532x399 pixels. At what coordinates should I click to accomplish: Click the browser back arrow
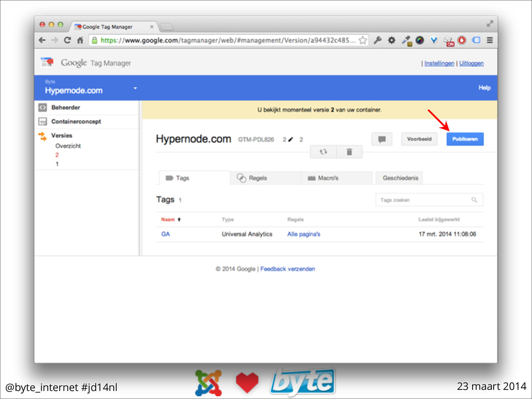tap(42, 40)
